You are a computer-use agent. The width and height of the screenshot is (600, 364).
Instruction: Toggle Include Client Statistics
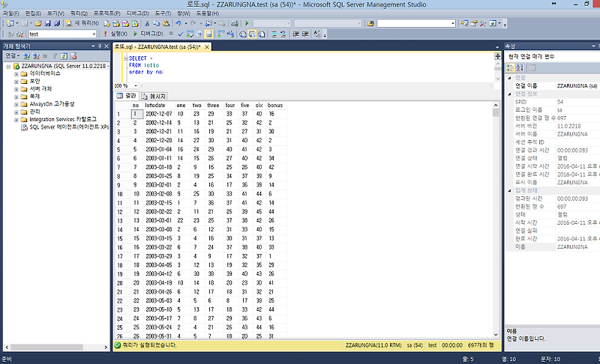pos(230,34)
